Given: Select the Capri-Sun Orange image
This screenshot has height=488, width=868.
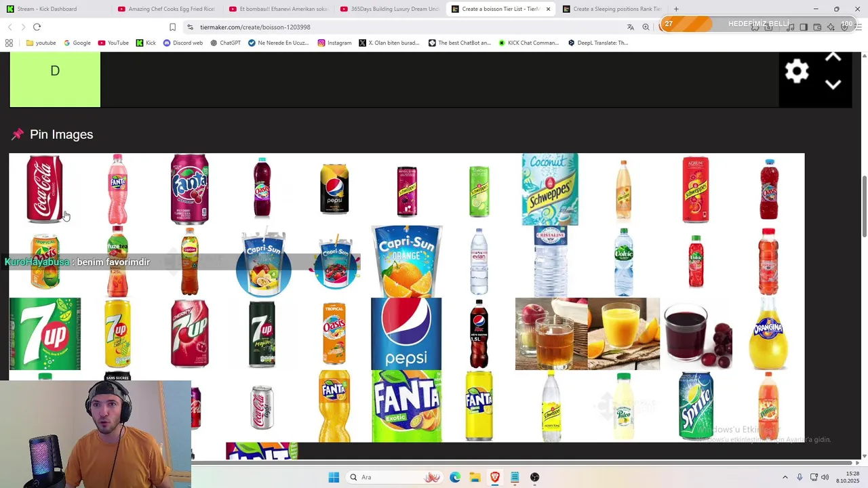Looking at the screenshot, I should 406,261.
